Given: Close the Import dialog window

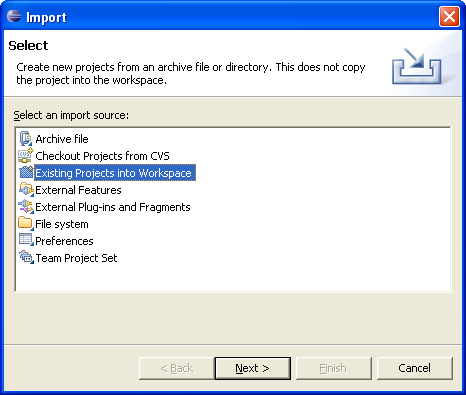Looking at the screenshot, I should point(449,16).
